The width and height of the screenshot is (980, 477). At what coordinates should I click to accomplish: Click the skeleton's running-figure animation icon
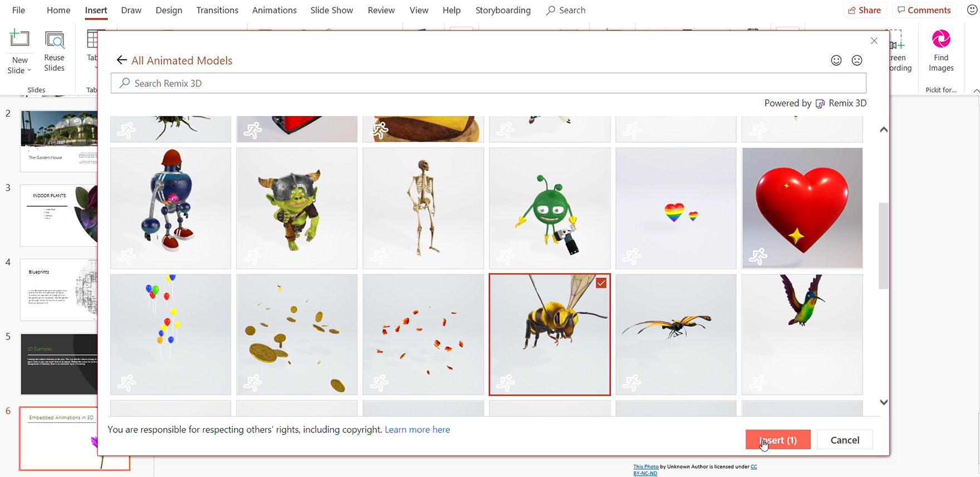click(379, 257)
